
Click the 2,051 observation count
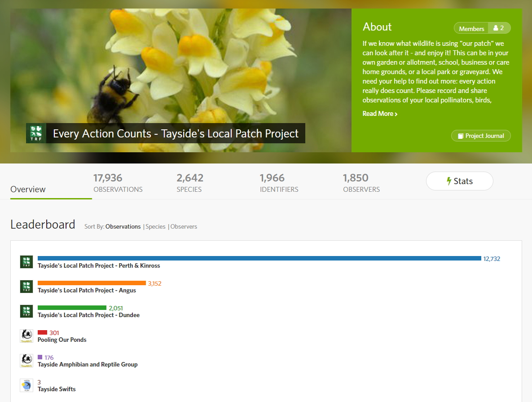(116, 308)
